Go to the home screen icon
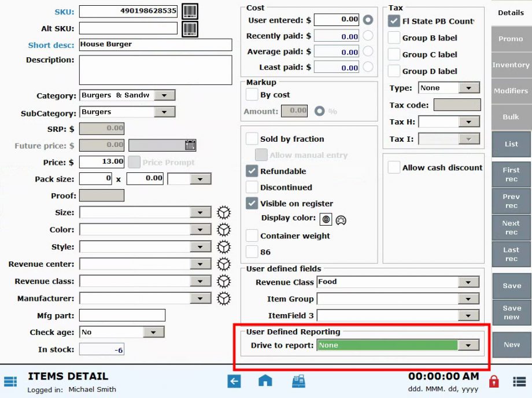This screenshot has height=398, width=532. tap(265, 381)
